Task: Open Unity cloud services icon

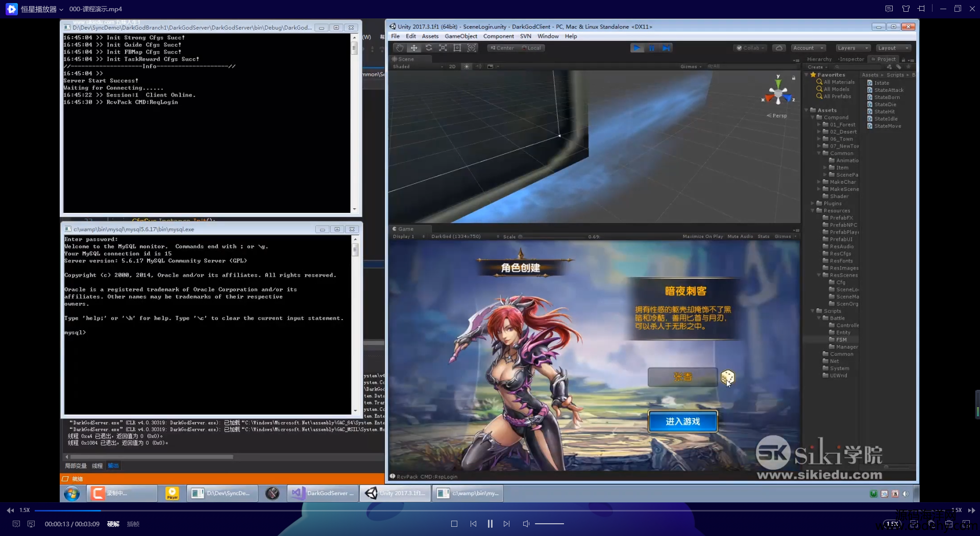Action: click(x=778, y=48)
